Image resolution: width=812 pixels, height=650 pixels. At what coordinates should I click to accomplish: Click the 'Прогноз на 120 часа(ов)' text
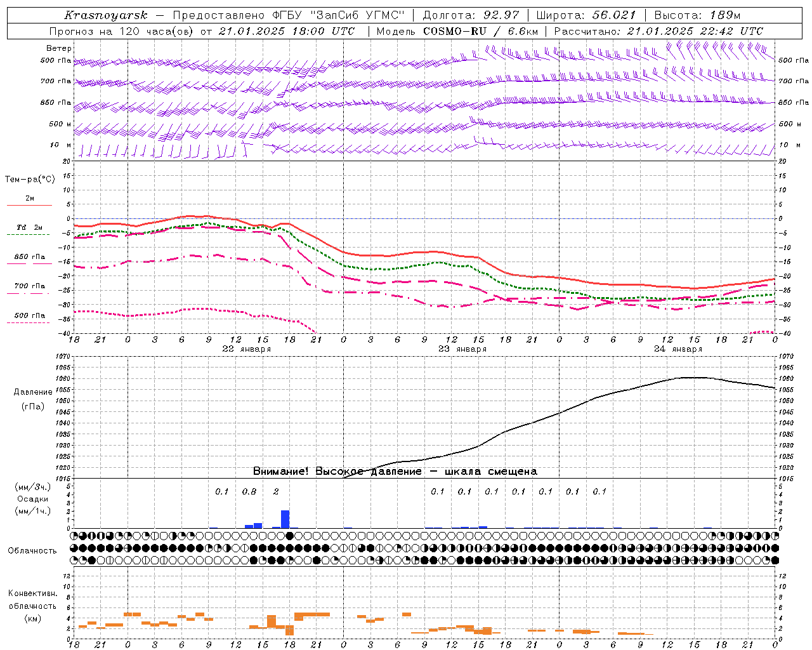[121, 31]
